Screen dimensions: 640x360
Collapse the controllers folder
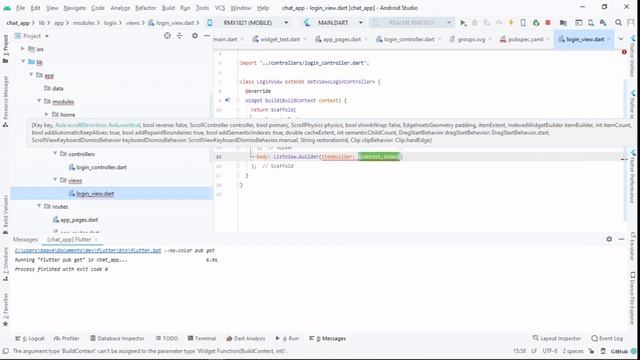pos(55,153)
